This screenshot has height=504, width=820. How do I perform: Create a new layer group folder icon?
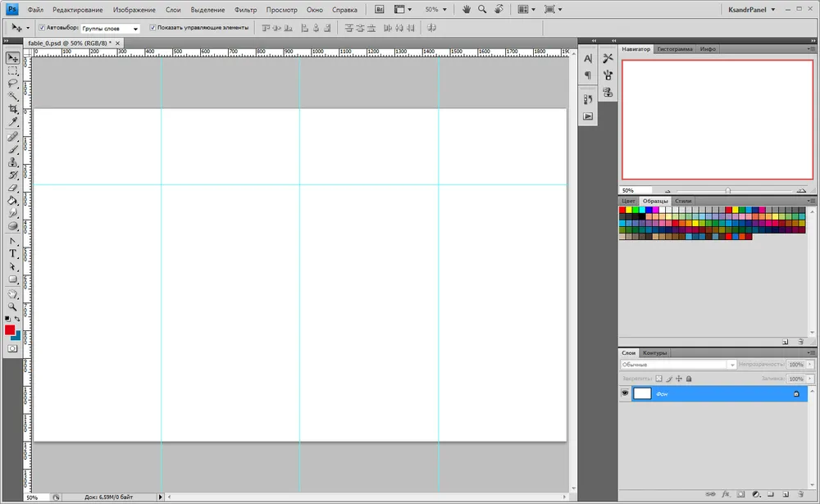(769, 495)
